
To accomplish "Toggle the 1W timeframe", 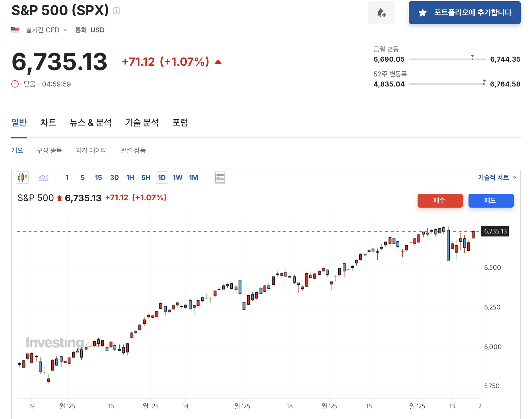I will pyautogui.click(x=177, y=177).
